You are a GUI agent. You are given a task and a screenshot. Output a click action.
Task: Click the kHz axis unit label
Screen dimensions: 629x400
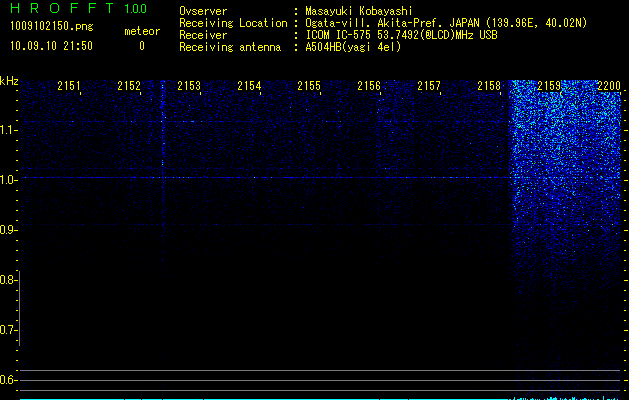[9, 81]
